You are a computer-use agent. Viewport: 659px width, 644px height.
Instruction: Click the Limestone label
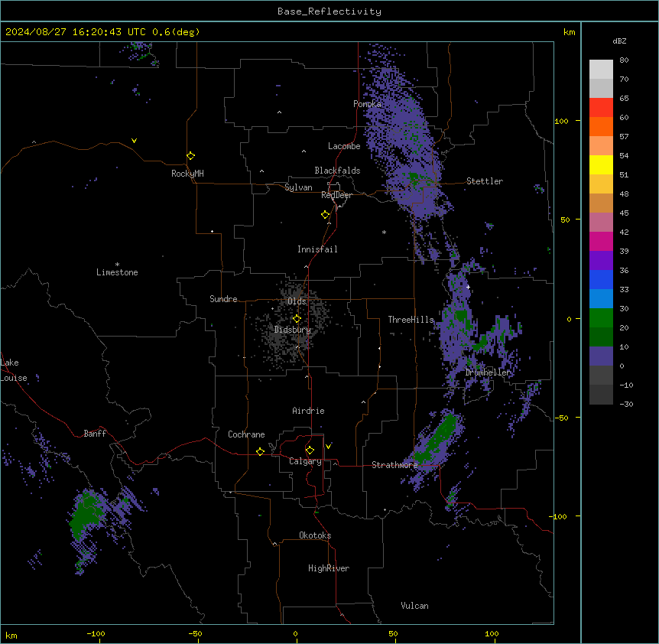click(x=117, y=272)
